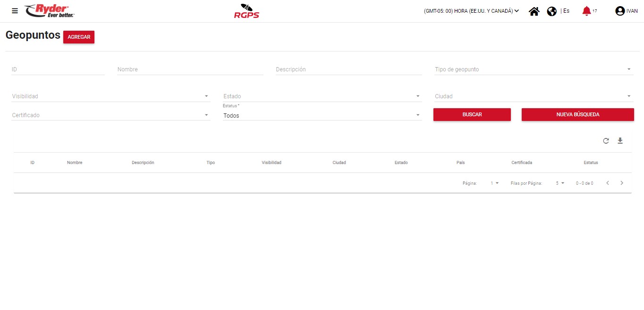Screen dimensions: 644x310
Task: Click NUEVA BÚSQUEDA button
Action: (577, 115)
